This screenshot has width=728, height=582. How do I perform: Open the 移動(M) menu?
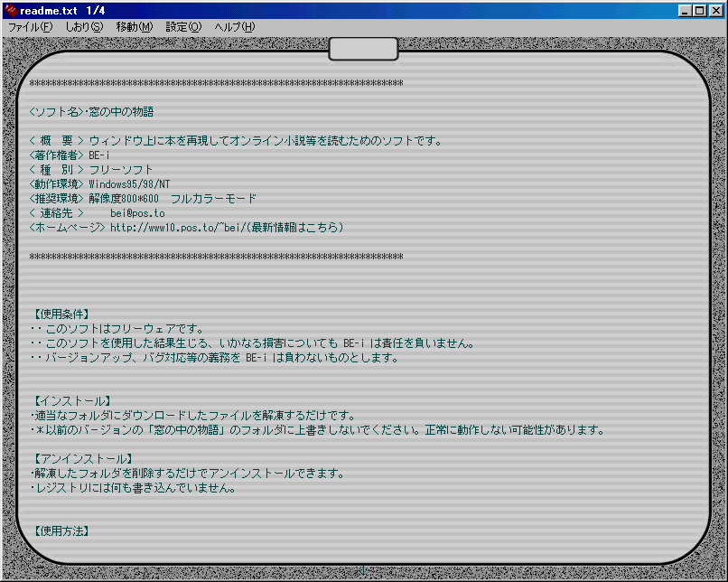135,27
